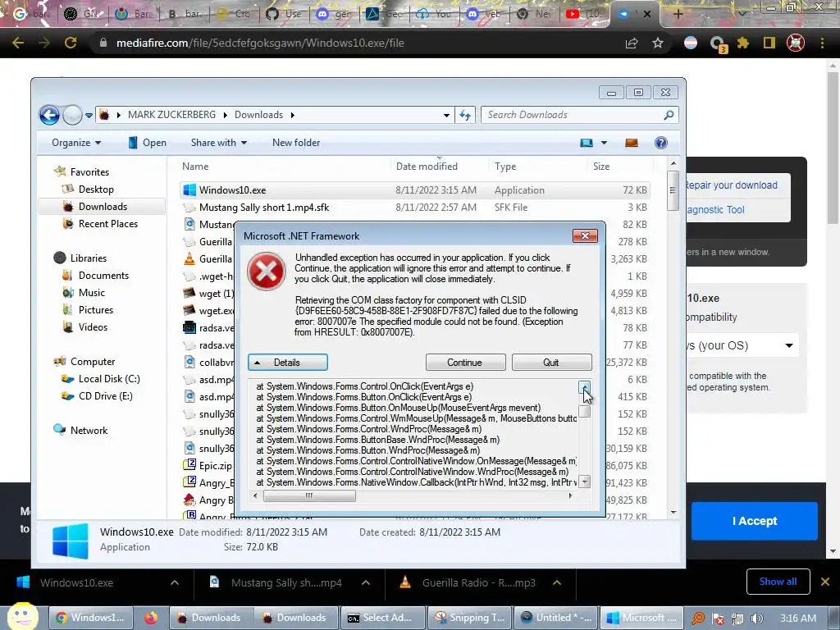Screen dimensions: 840x630
Task: Open Chrome three-dot menu
Action: point(822,43)
